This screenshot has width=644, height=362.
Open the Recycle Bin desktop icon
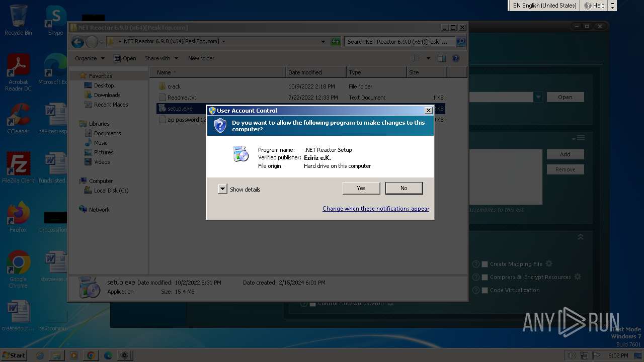pyautogui.click(x=18, y=20)
